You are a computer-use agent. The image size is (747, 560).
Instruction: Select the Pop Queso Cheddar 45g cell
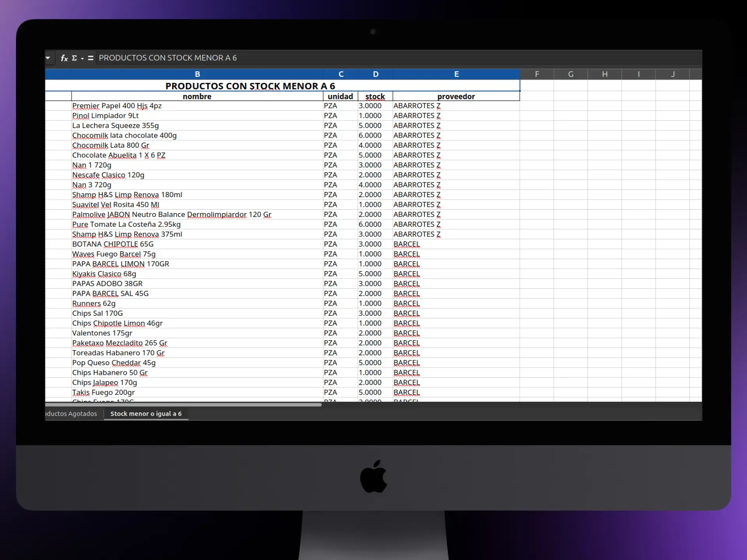pyautogui.click(x=197, y=363)
